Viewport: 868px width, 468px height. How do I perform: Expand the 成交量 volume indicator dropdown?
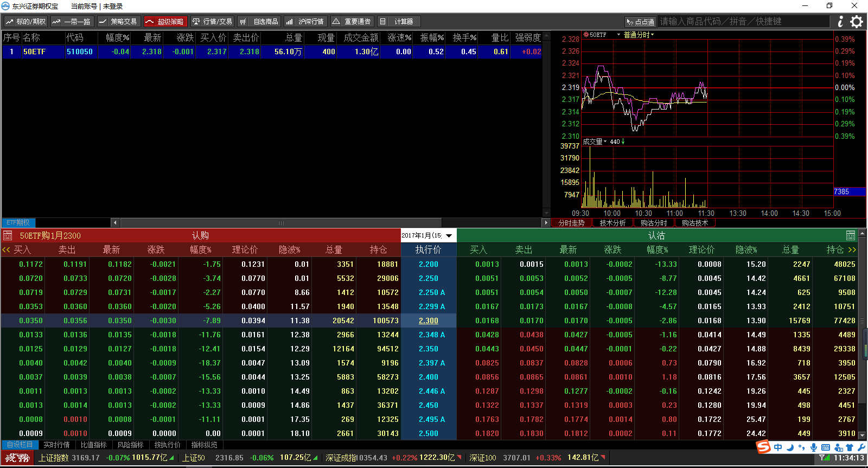pos(605,142)
